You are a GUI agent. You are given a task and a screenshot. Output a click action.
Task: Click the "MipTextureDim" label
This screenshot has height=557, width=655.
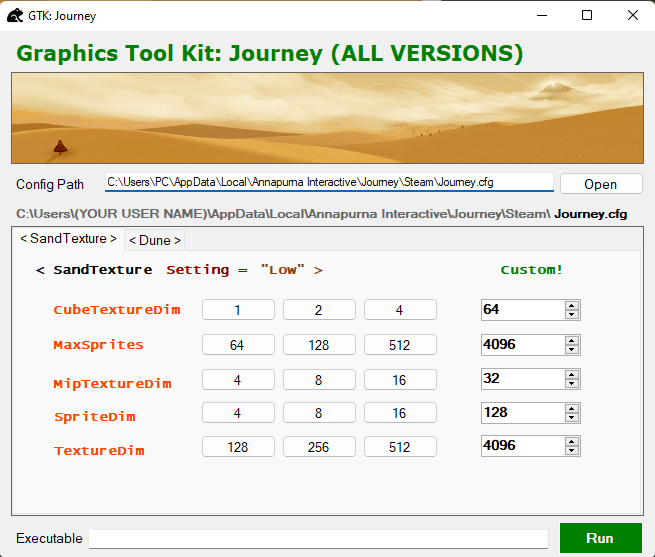point(112,384)
